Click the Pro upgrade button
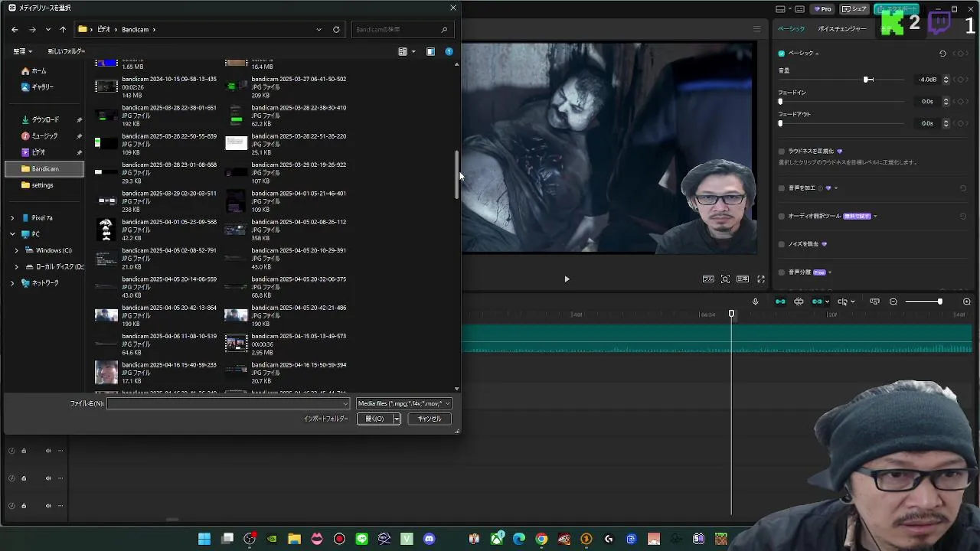 (823, 9)
